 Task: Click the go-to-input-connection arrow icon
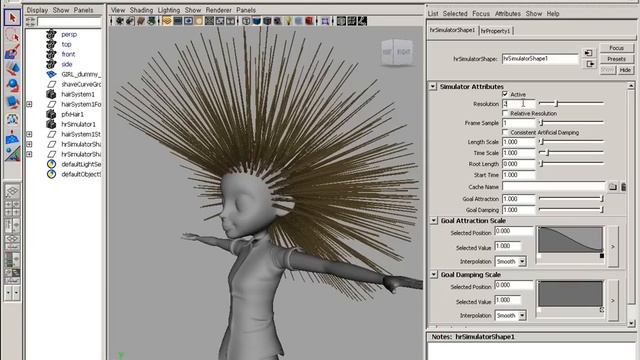(x=588, y=53)
